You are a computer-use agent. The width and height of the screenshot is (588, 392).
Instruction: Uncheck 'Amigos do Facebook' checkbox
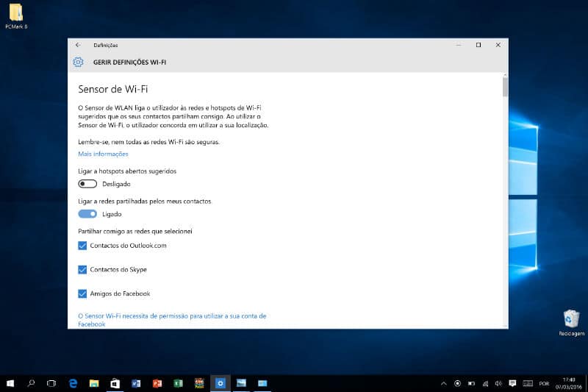pos(82,293)
